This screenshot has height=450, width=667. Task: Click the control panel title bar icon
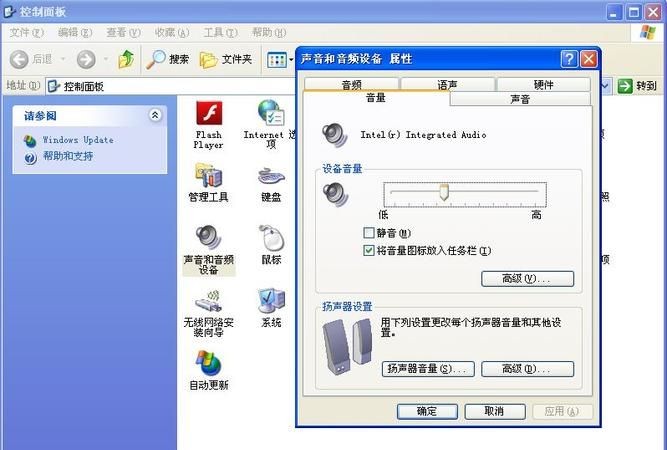pos(9,11)
